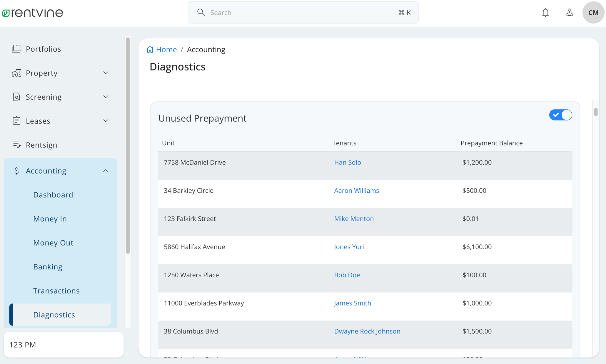The height and width of the screenshot is (364, 606).
Task: Open Leases via the clipboard icon
Action: coord(17,121)
